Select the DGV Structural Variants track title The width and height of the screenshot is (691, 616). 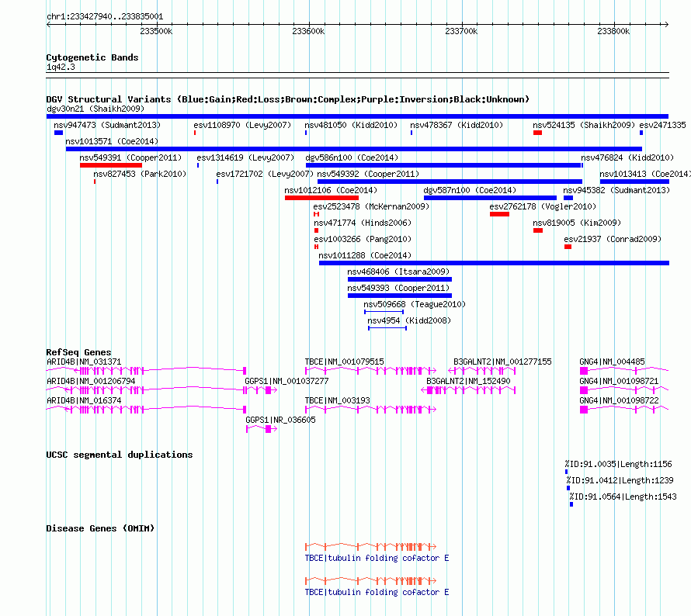tap(288, 99)
